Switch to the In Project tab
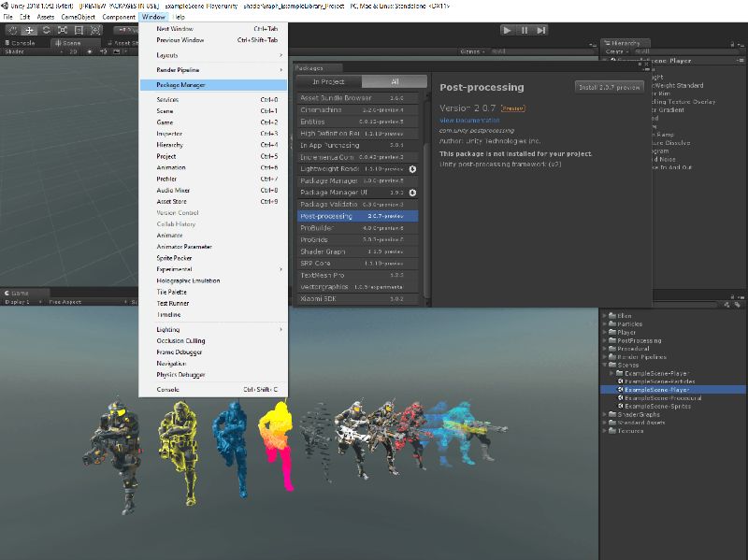 point(329,81)
